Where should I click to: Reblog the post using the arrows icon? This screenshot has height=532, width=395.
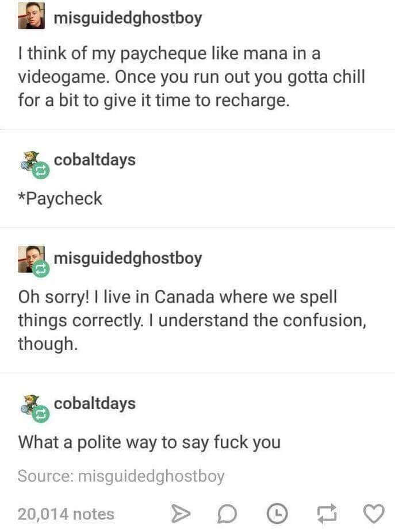(x=327, y=514)
